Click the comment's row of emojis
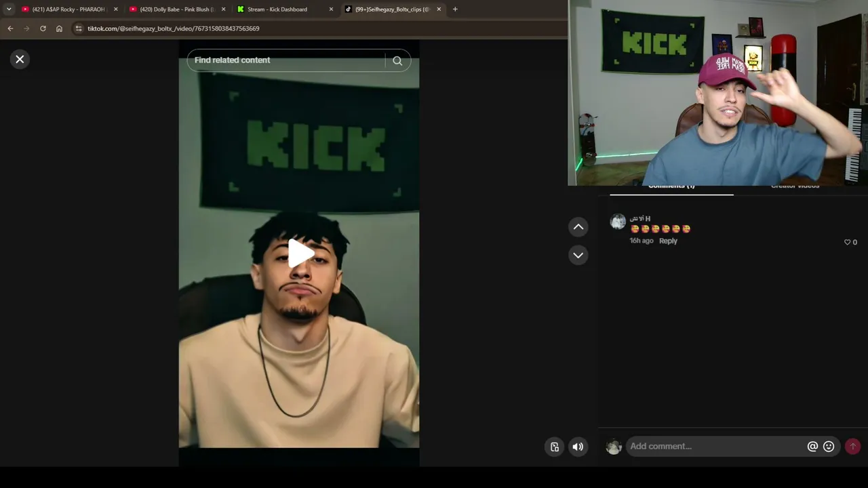Screen dimensions: 868x488 pyautogui.click(x=660, y=229)
